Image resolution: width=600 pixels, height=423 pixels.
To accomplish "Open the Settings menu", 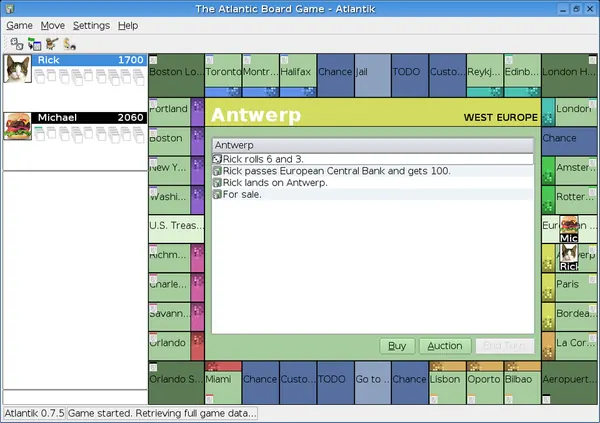I will [x=91, y=26].
